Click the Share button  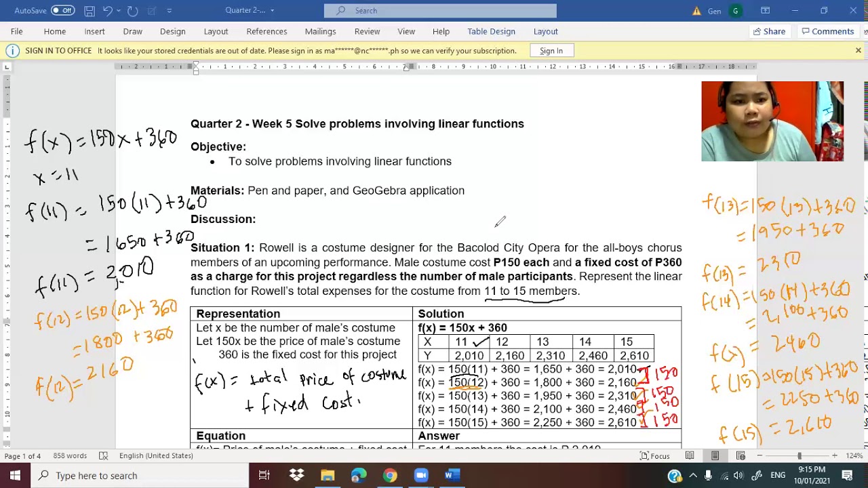(x=769, y=31)
